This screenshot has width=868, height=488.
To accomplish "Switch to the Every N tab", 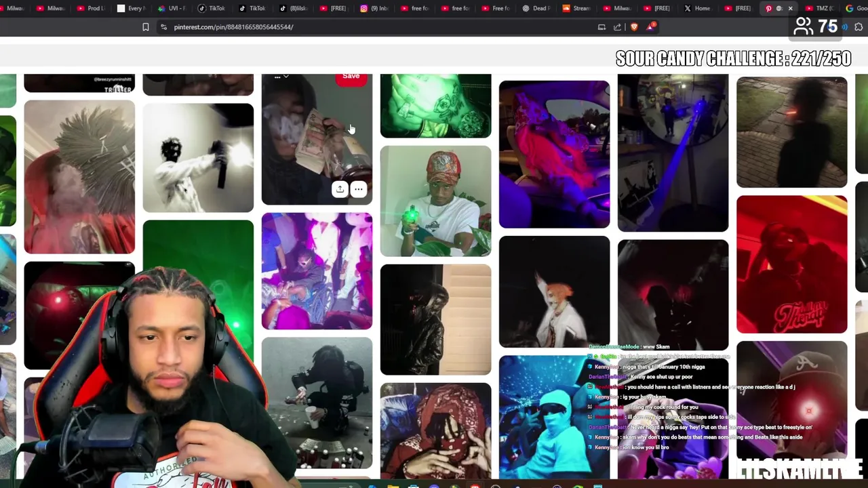I will (130, 8).
